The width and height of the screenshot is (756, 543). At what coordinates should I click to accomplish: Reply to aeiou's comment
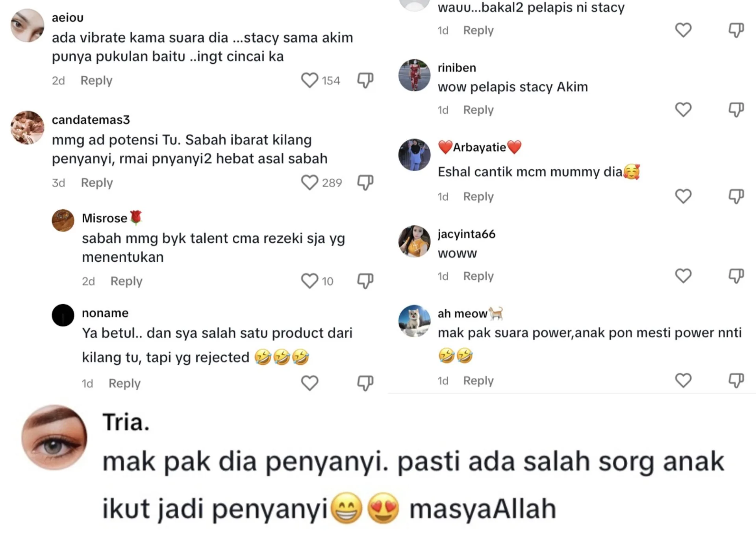tap(96, 80)
